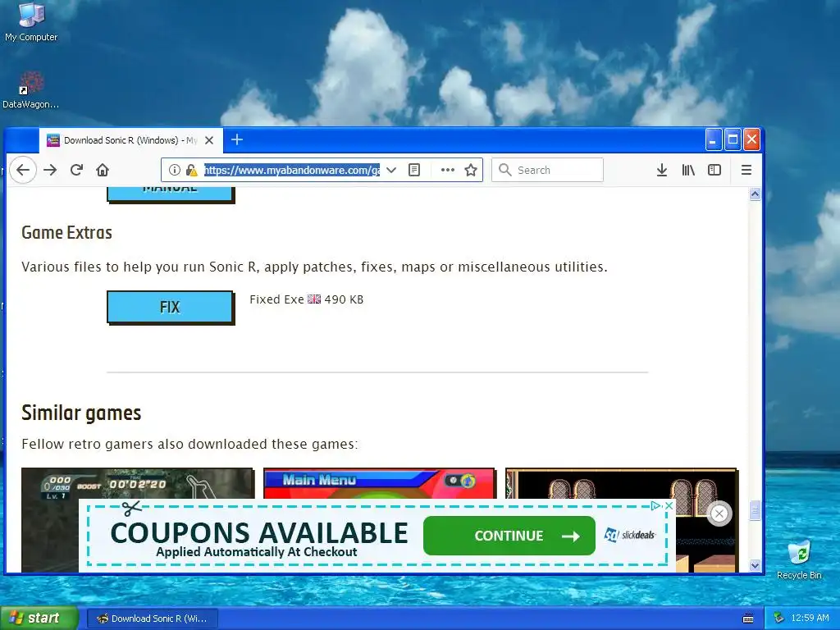Viewport: 840px width, 630px height.
Task: Dismiss the banner with round X button
Action: (719, 514)
